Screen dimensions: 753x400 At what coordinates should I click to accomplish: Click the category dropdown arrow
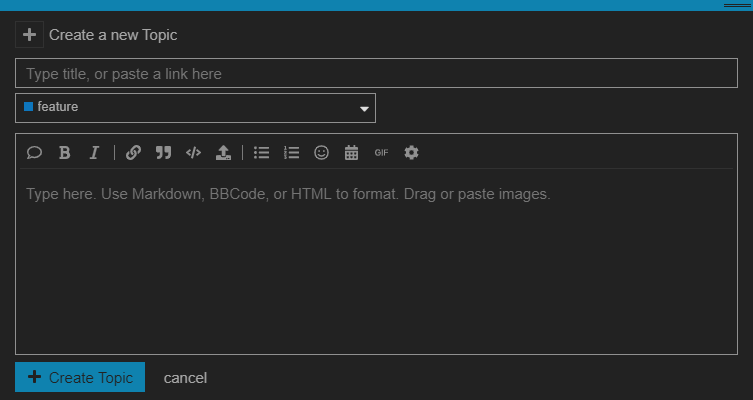coord(364,109)
